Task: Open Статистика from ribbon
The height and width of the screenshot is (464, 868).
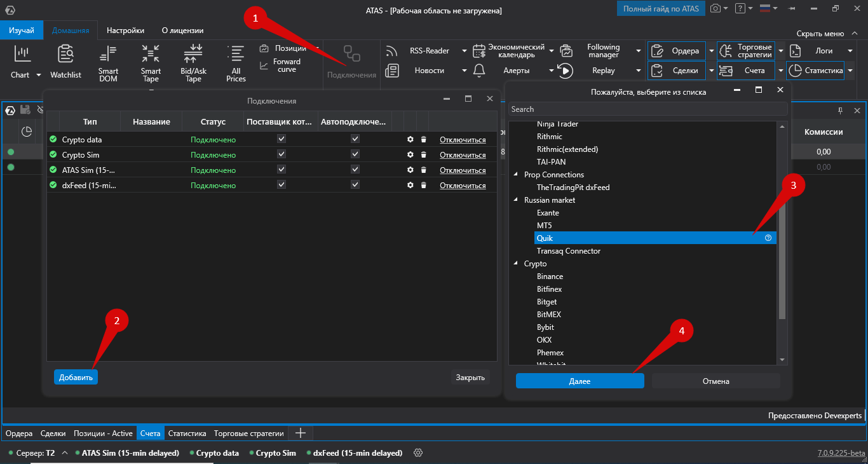Action: [816, 71]
